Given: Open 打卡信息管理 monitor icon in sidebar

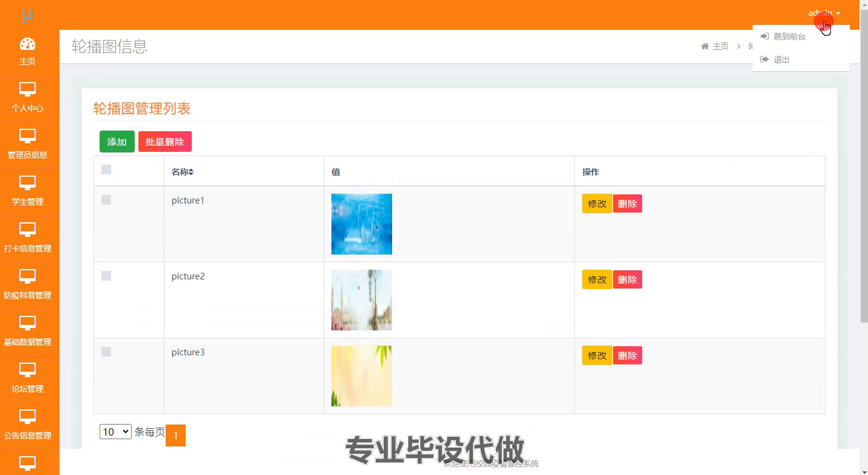Looking at the screenshot, I should [x=27, y=230].
